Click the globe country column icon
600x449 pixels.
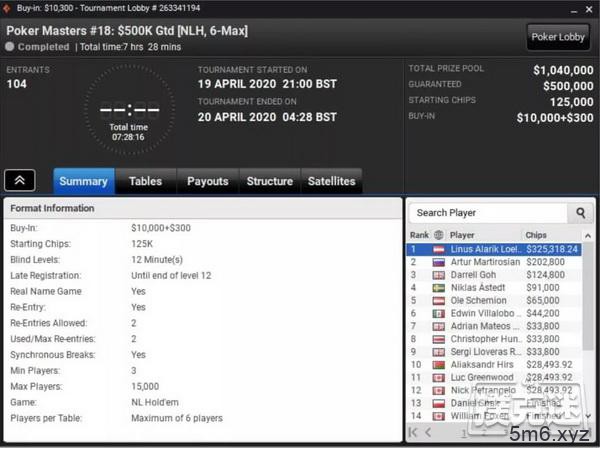(439, 235)
